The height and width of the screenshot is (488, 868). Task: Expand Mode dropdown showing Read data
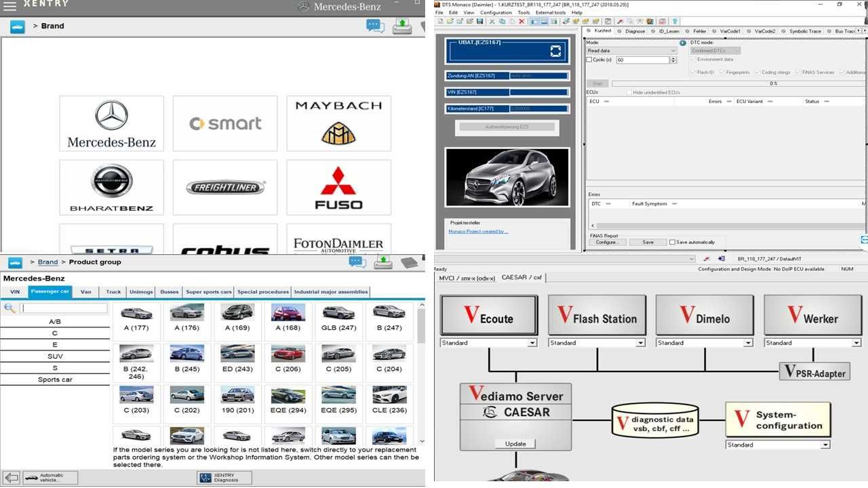point(631,51)
